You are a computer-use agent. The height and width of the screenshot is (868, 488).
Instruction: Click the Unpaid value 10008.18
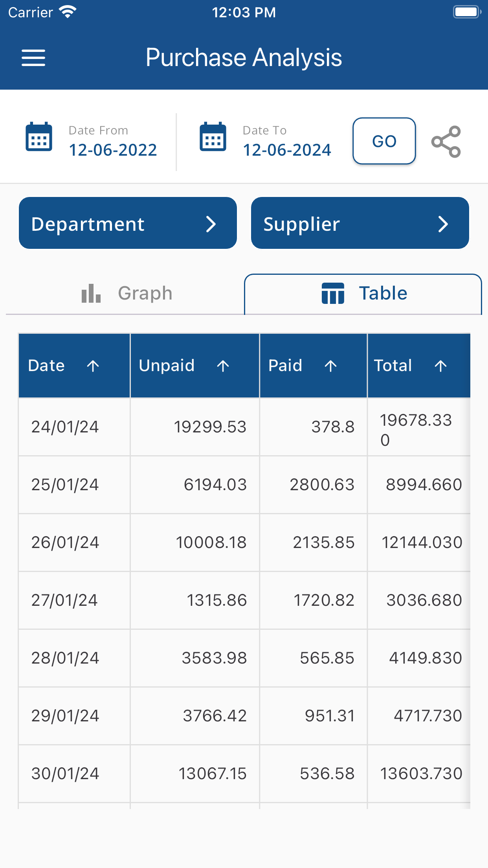(x=211, y=542)
